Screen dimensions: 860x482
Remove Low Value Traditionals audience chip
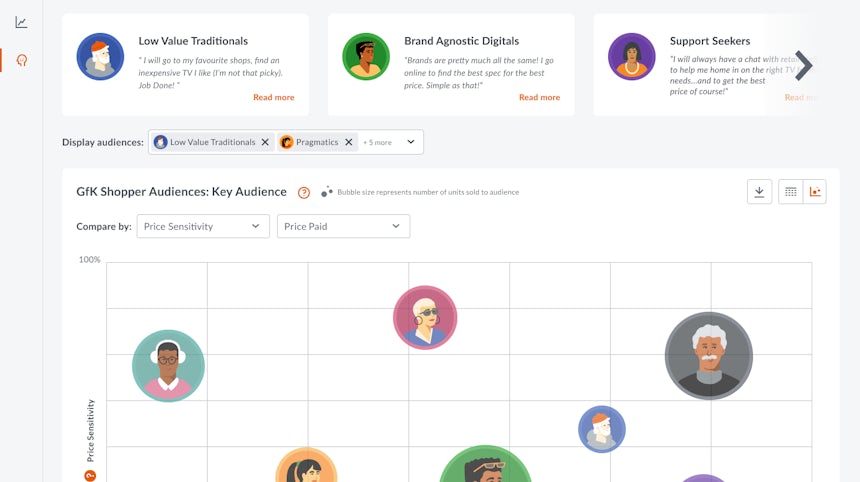pyautogui.click(x=265, y=142)
